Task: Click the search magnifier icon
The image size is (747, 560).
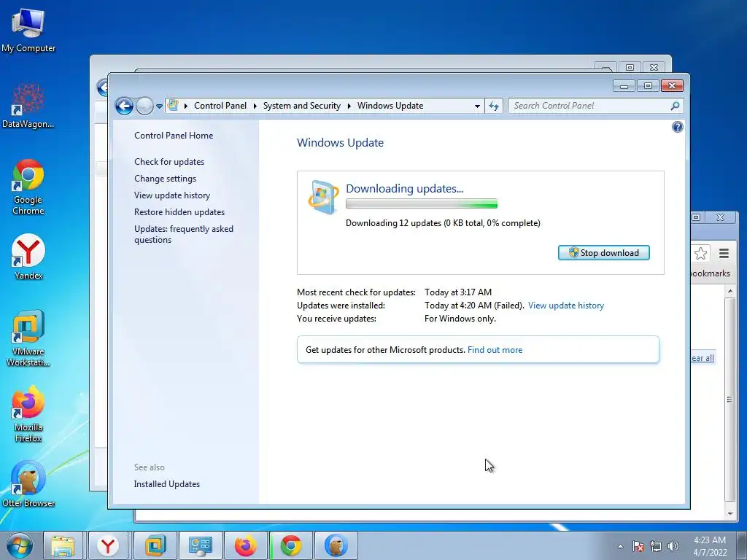Action: [x=675, y=106]
